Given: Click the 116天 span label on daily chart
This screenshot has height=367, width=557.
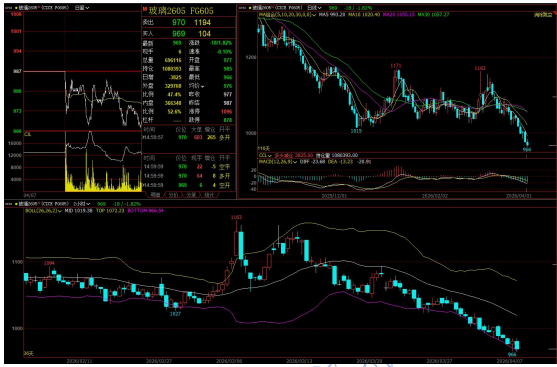Looking at the screenshot, I should tap(263, 148).
